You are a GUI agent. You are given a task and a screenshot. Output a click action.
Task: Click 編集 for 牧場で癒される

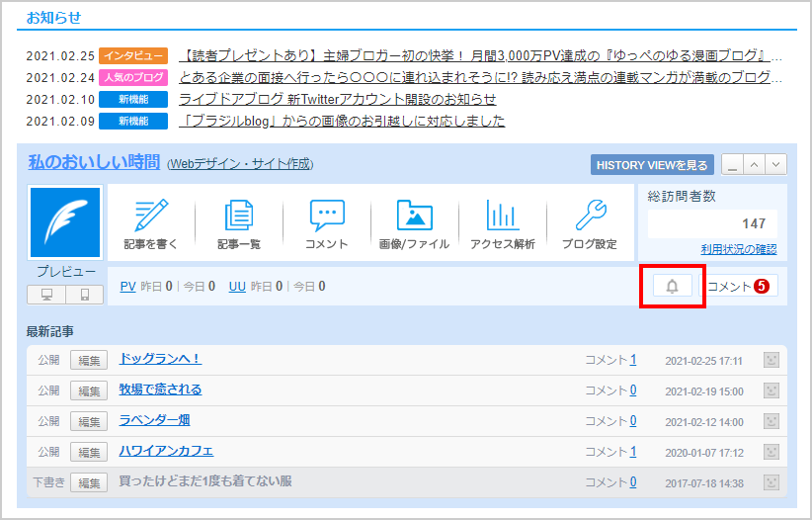coord(89,390)
